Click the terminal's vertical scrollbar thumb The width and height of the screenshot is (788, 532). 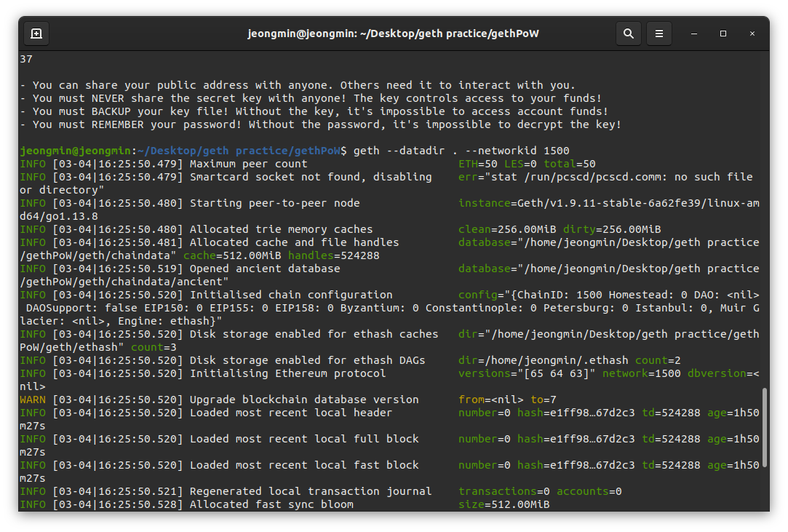765,427
